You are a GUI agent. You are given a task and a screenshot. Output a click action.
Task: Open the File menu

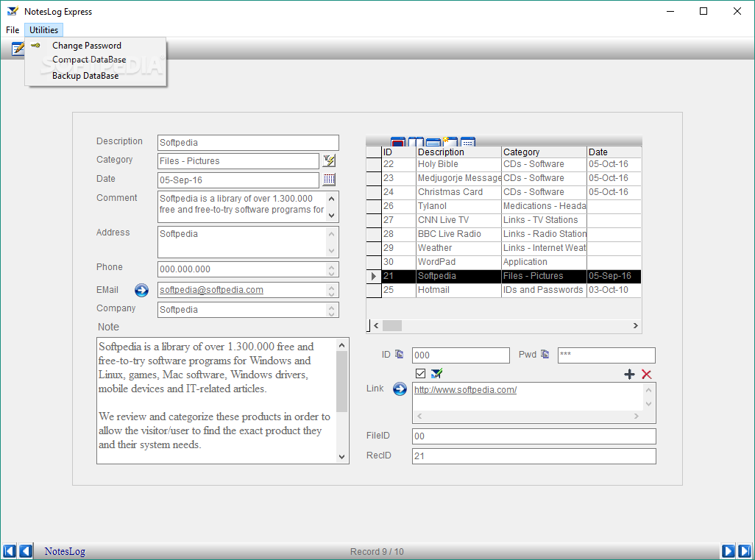point(13,30)
